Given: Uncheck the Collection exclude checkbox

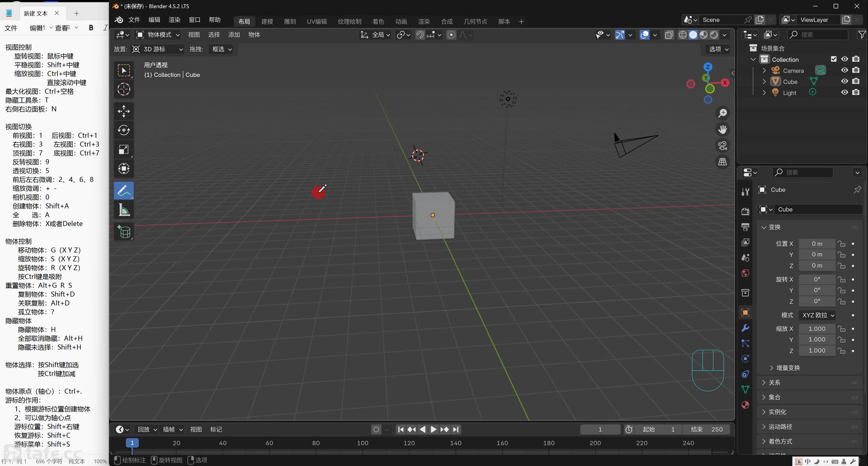Looking at the screenshot, I should (834, 59).
